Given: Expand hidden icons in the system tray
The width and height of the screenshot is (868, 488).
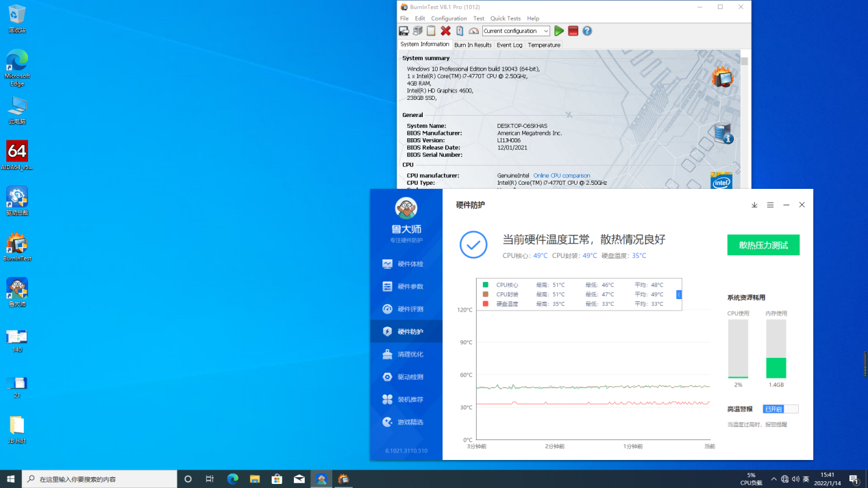Looking at the screenshot, I should coord(773,479).
